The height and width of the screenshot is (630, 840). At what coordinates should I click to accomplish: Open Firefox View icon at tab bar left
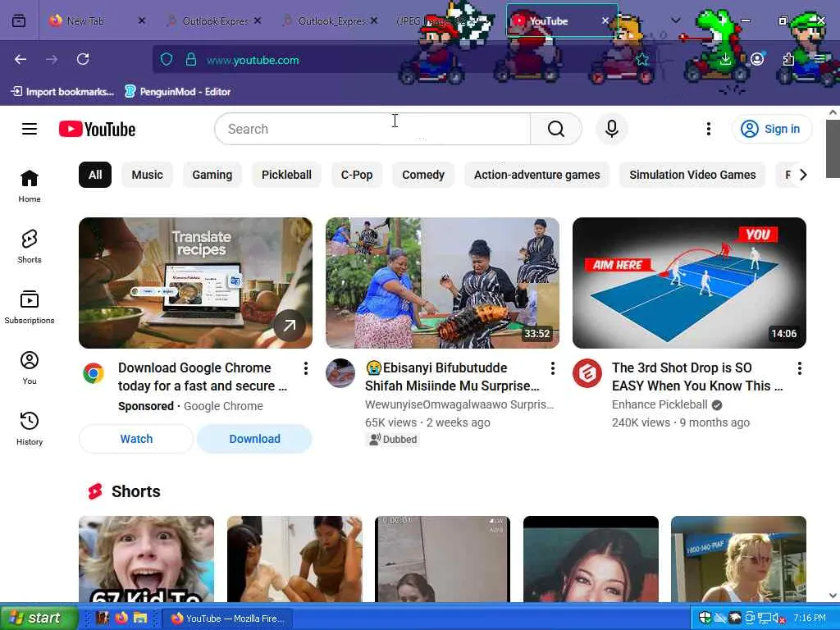click(19, 21)
